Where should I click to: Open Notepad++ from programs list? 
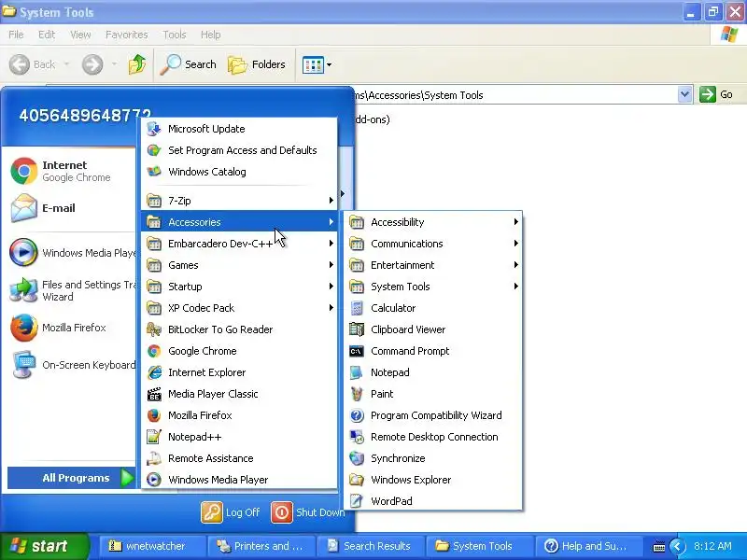click(239, 437)
